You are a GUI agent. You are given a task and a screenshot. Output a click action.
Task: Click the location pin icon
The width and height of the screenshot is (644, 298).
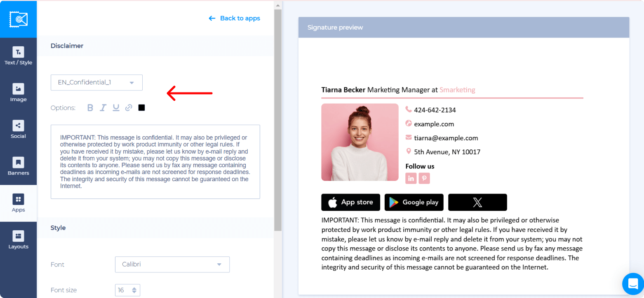(x=409, y=151)
